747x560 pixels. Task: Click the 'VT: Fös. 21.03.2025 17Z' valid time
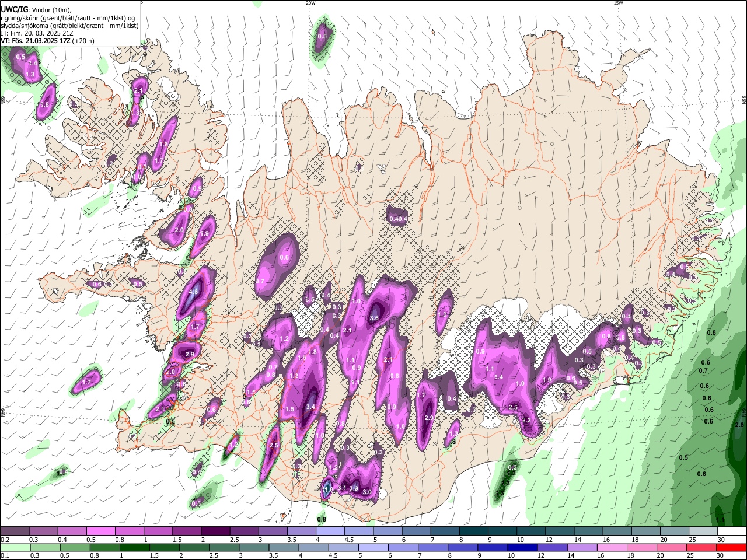tap(36, 41)
